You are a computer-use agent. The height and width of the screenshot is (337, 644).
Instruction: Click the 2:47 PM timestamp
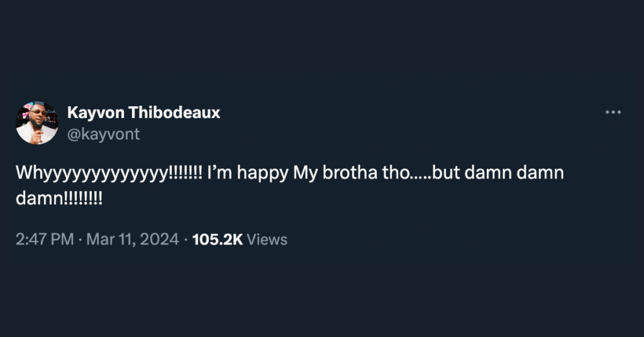point(45,240)
